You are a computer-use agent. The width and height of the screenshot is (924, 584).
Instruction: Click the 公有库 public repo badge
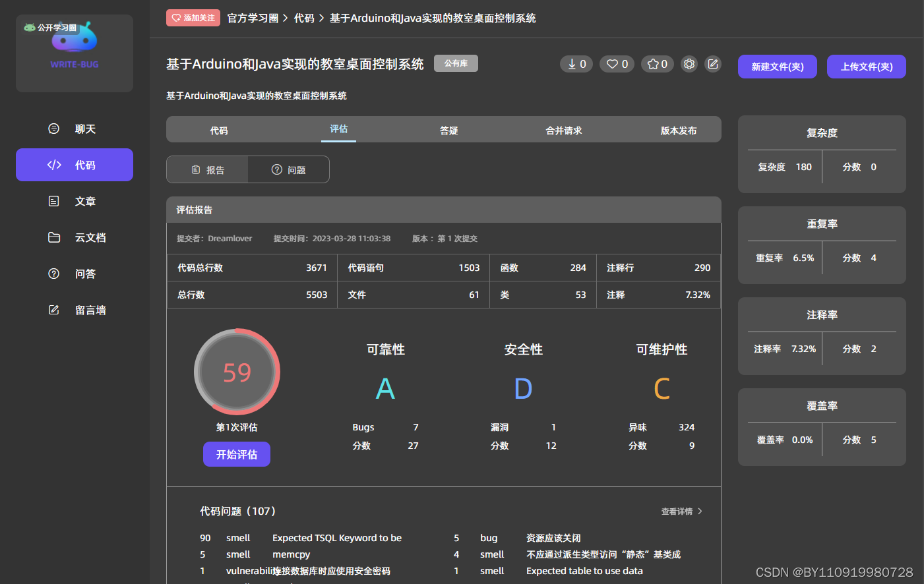coord(456,63)
